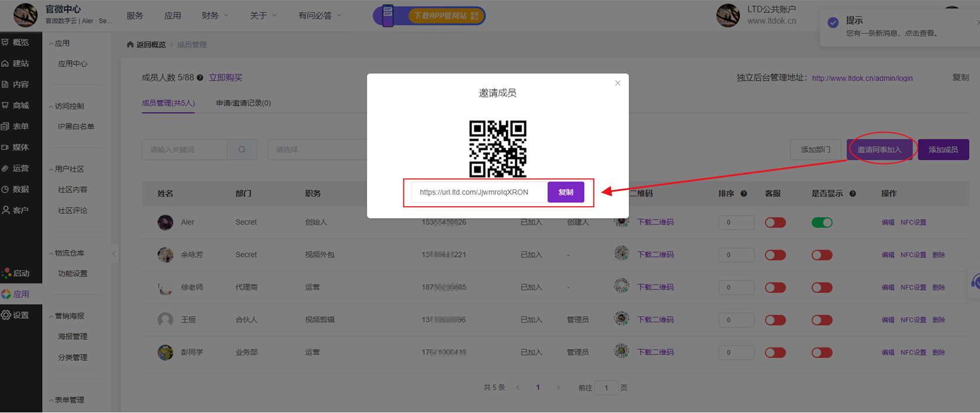The image size is (980, 413).
Task: Click the home icon in breadcrumb
Action: point(130,45)
